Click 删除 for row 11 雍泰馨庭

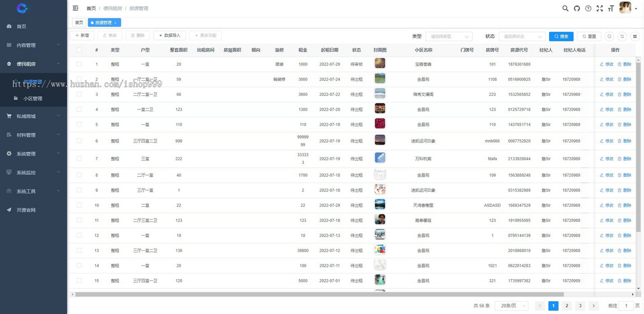(x=625, y=220)
